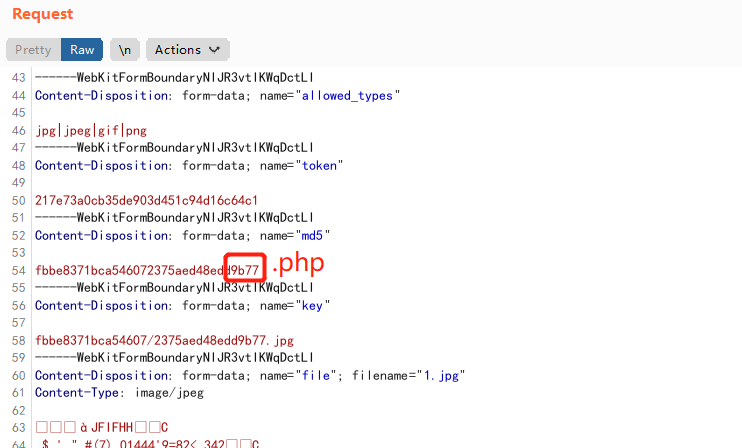Image resolution: width=742 pixels, height=448 pixels.
Task: Click the boundary line on row 55
Action: [x=174, y=288]
